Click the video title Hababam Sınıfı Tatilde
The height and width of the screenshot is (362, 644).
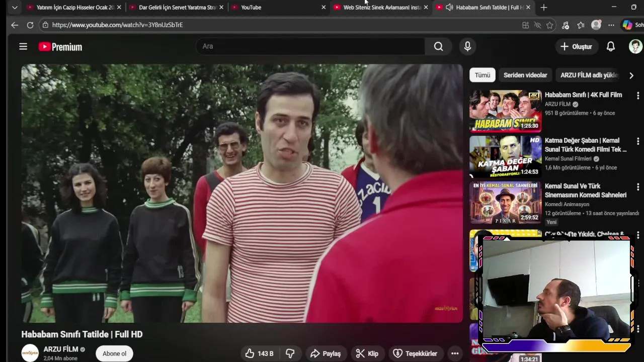(82, 334)
